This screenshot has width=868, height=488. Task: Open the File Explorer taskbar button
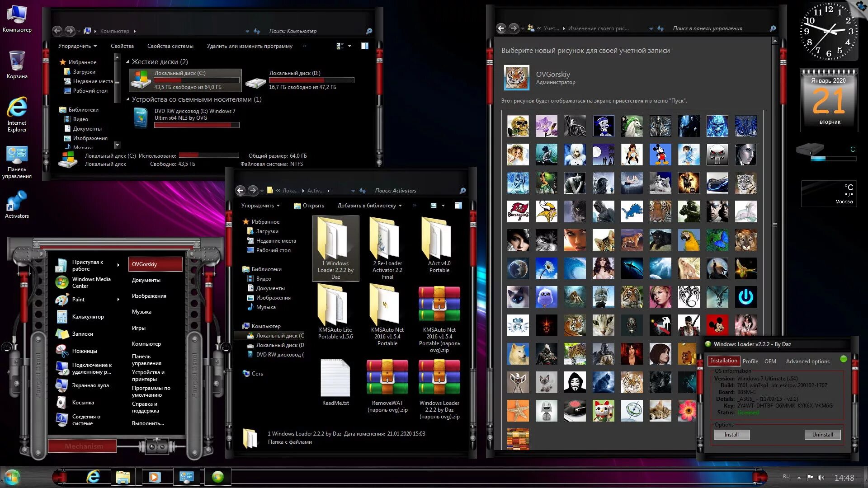[x=123, y=477]
